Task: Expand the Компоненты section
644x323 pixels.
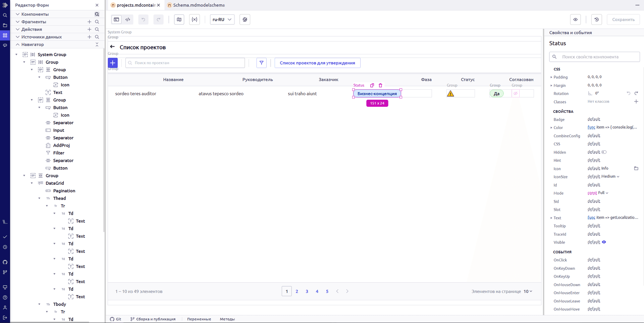Action: click(18, 14)
